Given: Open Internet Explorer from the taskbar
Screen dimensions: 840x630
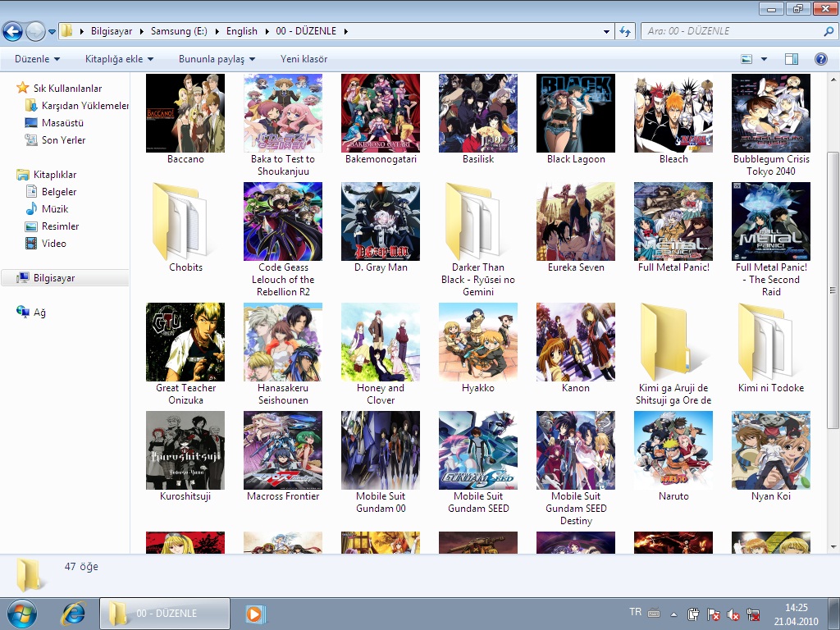Looking at the screenshot, I should tap(74, 613).
